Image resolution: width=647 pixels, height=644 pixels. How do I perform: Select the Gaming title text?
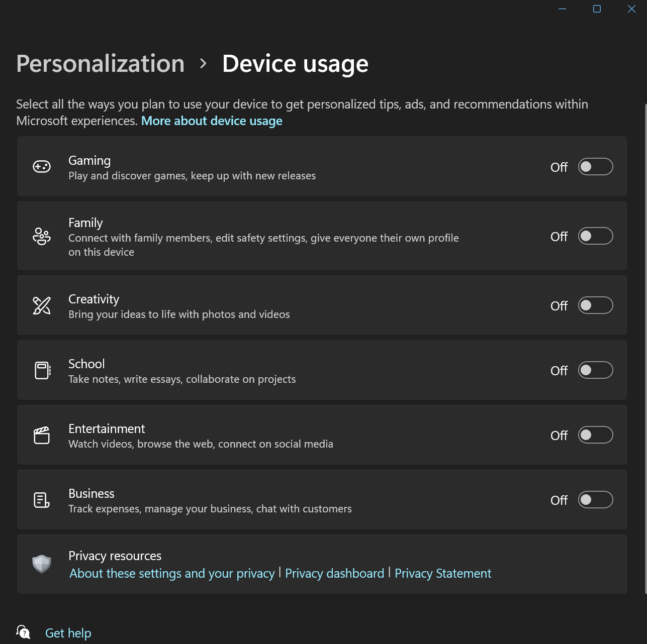pyautogui.click(x=89, y=160)
